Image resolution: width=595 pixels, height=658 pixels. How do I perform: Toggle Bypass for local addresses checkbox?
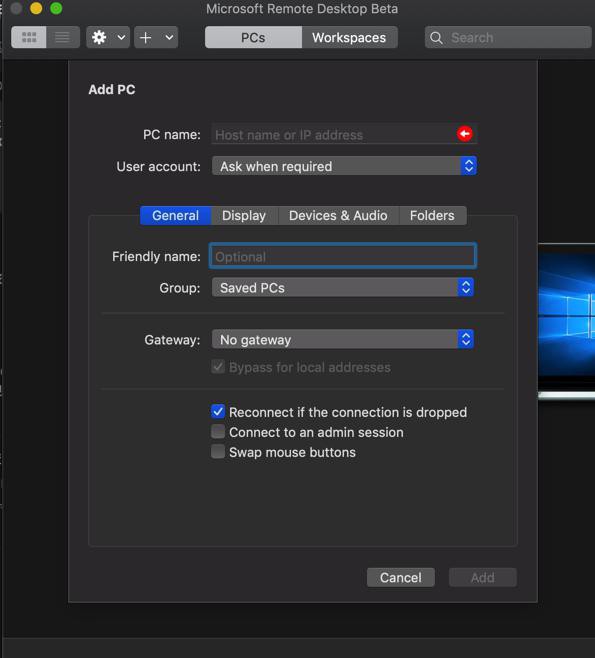(x=218, y=367)
